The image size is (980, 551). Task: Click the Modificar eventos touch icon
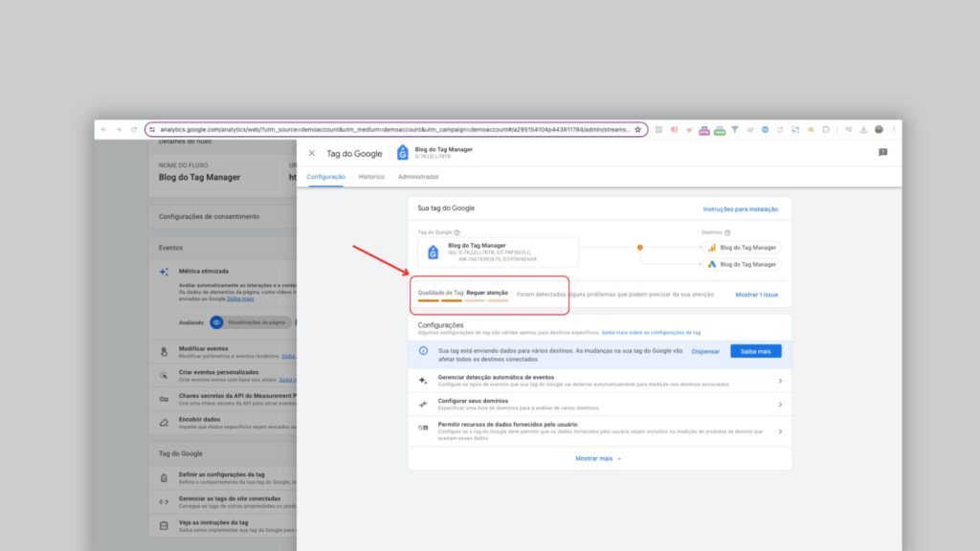point(164,352)
